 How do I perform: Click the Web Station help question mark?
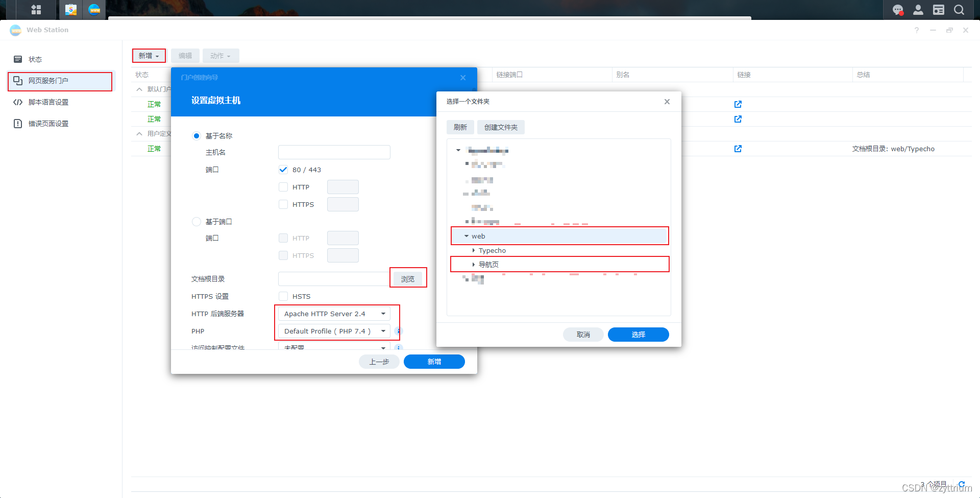click(x=917, y=30)
